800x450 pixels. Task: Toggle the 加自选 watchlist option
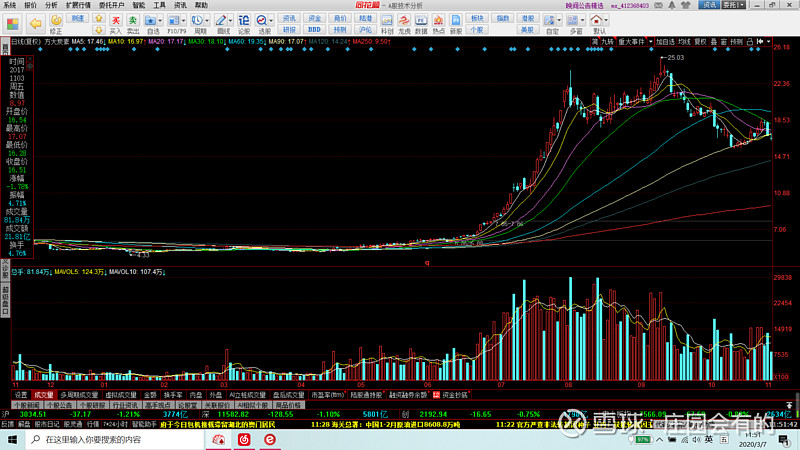pyautogui.click(x=666, y=42)
